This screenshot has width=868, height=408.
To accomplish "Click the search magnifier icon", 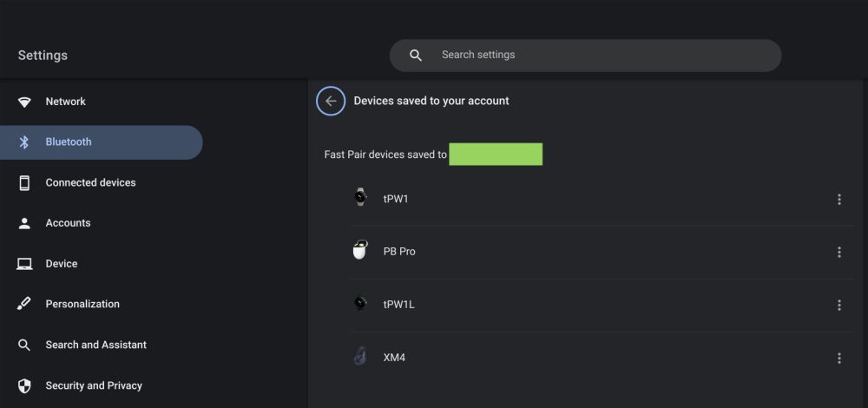I will 416,56.
